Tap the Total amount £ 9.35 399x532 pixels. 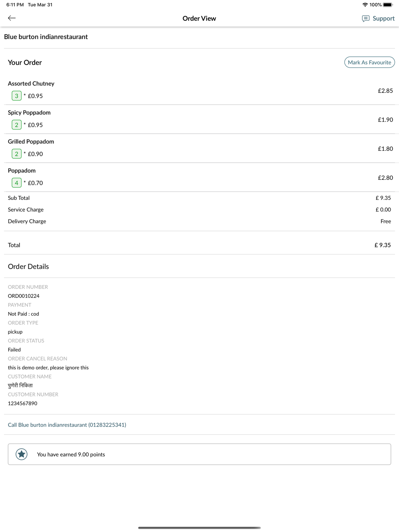[x=383, y=245]
